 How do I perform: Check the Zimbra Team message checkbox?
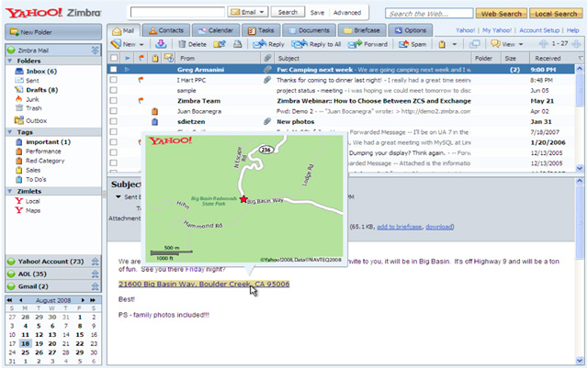(114, 100)
